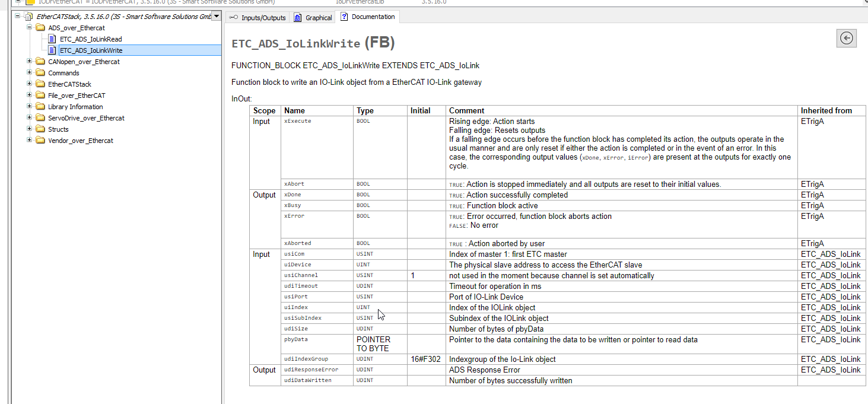Expand the ServoDrive_over_Ethercat folder
This screenshot has height=404, width=868.
(x=29, y=118)
